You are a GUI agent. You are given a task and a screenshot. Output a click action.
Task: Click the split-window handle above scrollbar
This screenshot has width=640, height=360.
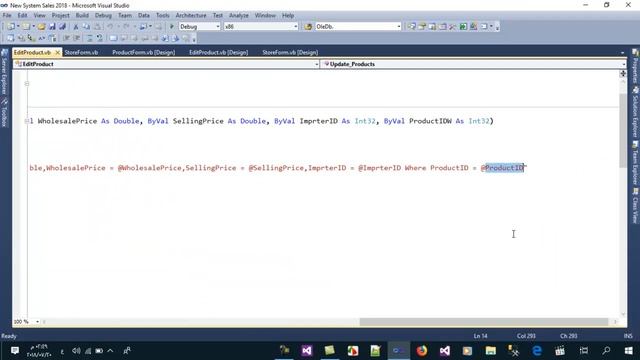(622, 73)
